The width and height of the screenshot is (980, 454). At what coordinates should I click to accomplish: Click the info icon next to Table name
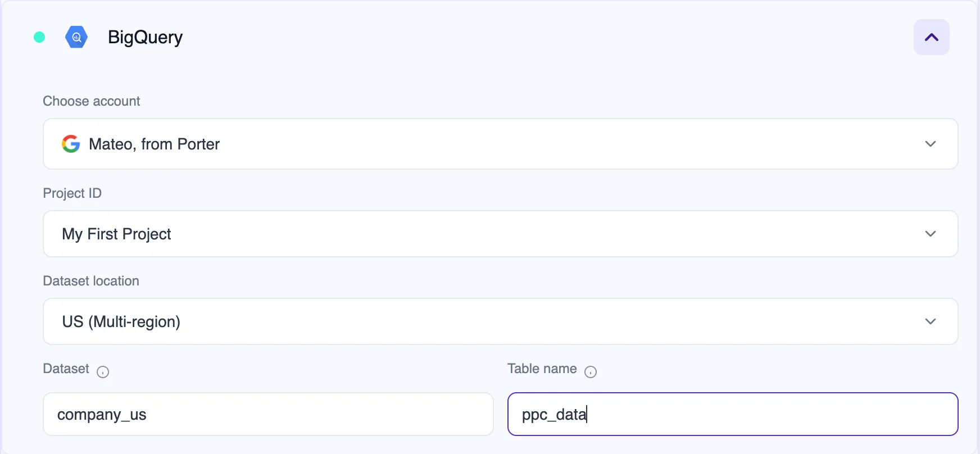pyautogui.click(x=591, y=372)
